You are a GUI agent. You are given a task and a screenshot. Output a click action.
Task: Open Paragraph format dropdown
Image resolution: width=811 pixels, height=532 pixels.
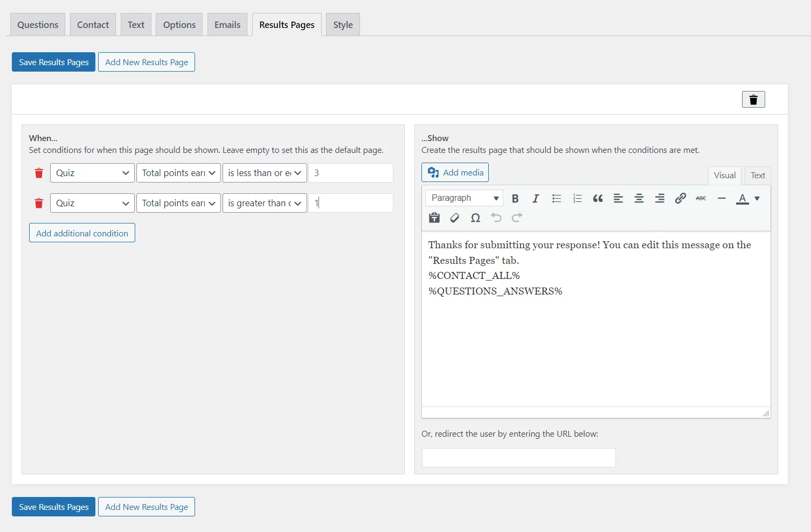click(464, 198)
